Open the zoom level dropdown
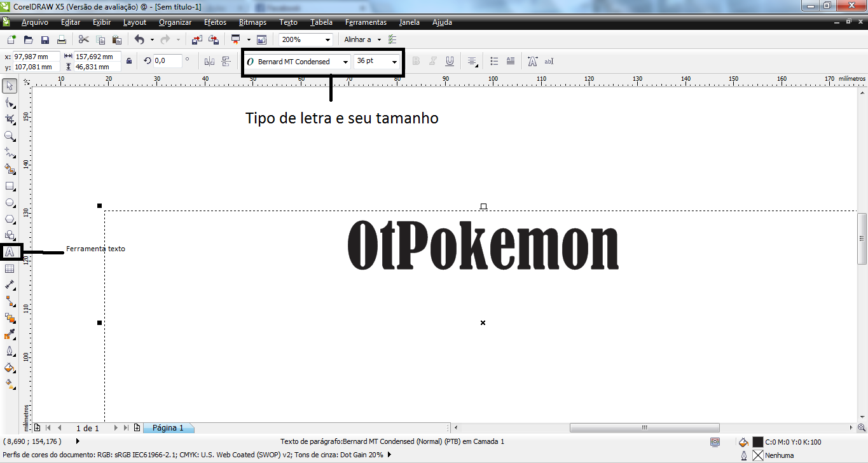Image resolution: width=868 pixels, height=463 pixels. click(x=327, y=39)
